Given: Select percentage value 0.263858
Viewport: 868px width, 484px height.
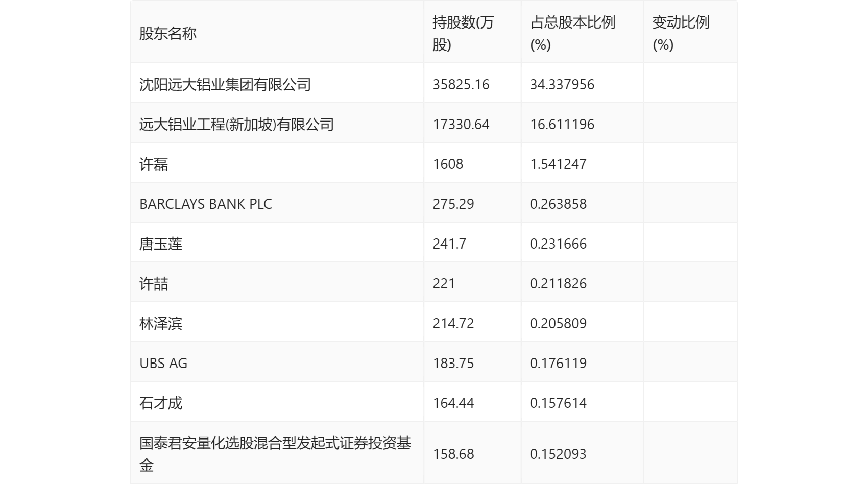Looking at the screenshot, I should 558,204.
